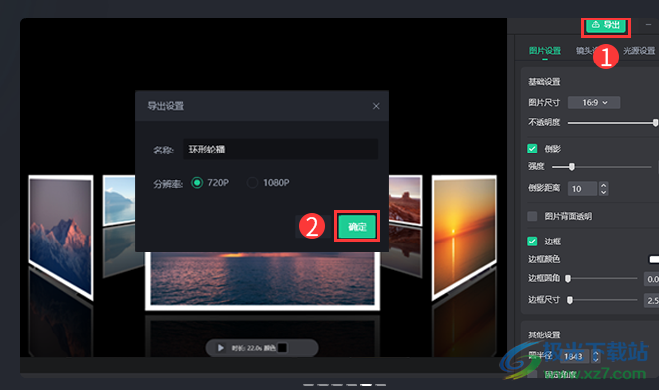Click the mountain photo in the carousel
The width and height of the screenshot is (659, 390).
61,237
